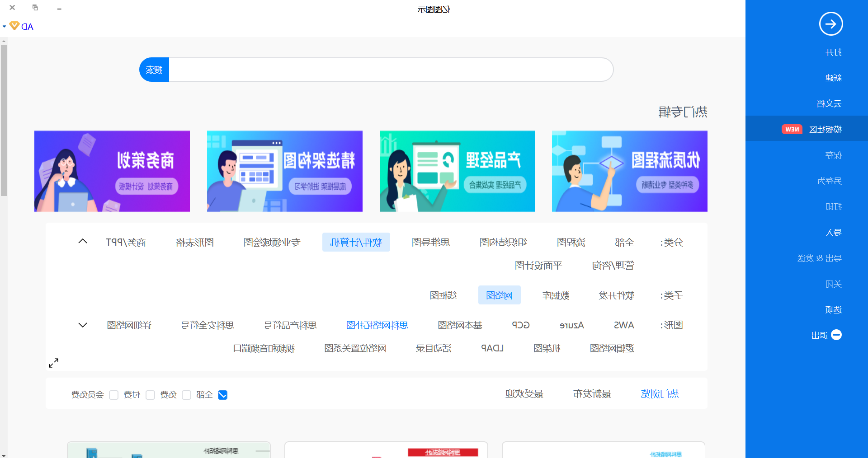Select 新建 in the sidebar

pos(833,78)
